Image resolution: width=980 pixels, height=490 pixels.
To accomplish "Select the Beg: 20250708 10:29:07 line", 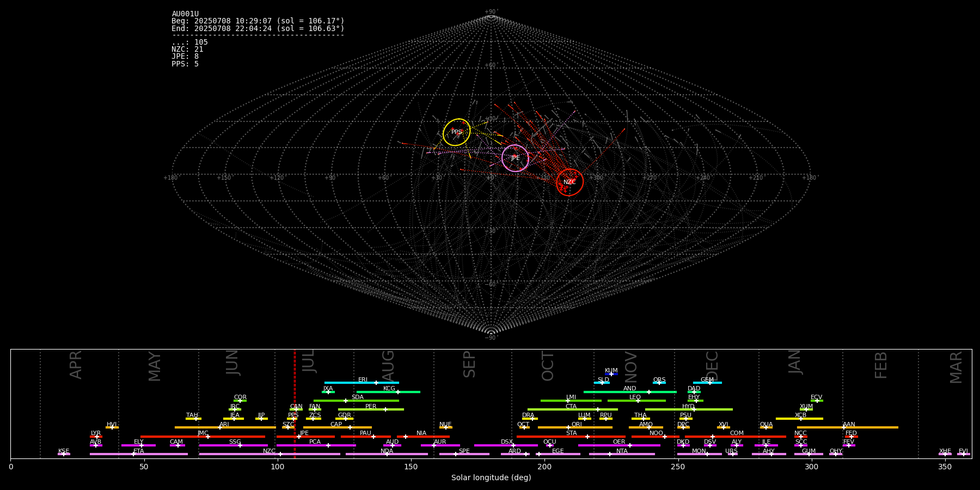I will pyautogui.click(x=258, y=21).
